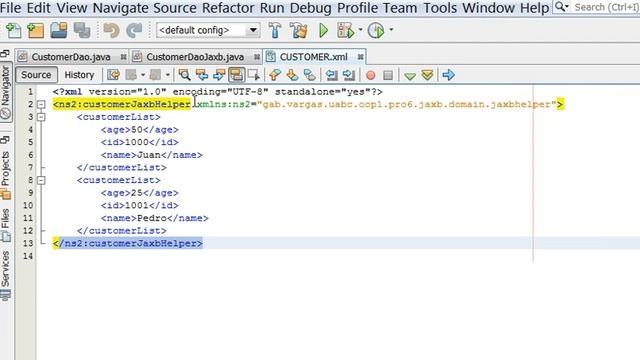
Task: Open the Profile Project dropdown arrow
Action: point(391,30)
